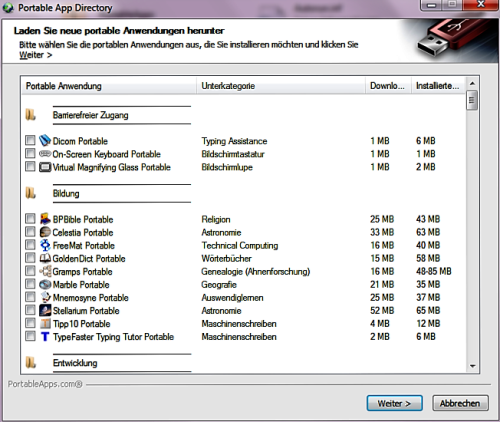Enable the Gramps Portable checkbox
Screen dimensions: 500x422
[x=30, y=271]
